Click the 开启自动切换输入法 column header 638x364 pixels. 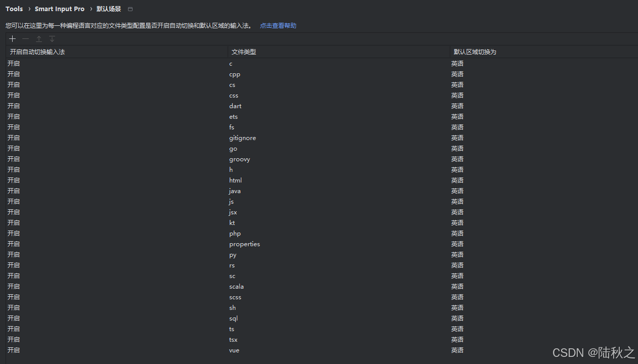click(37, 52)
